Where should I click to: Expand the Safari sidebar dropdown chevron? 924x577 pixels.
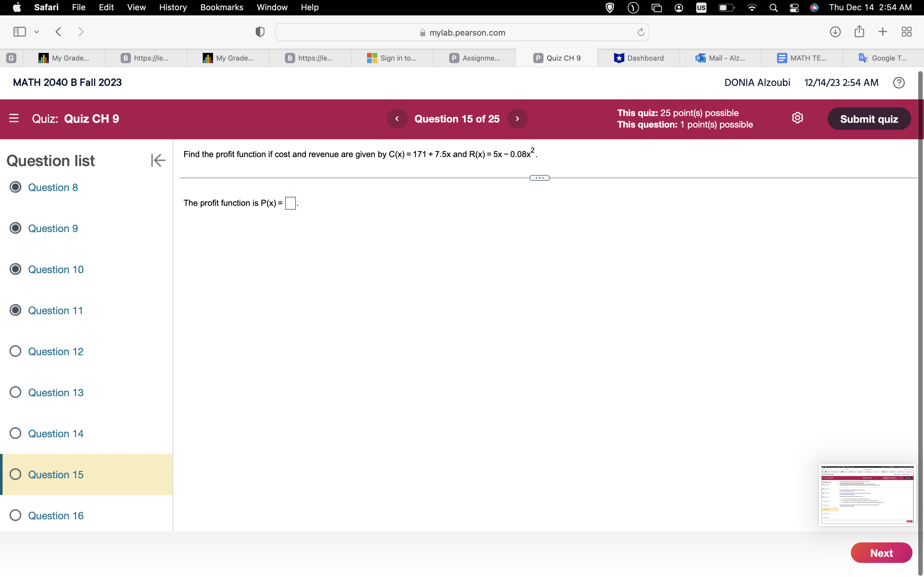(37, 32)
